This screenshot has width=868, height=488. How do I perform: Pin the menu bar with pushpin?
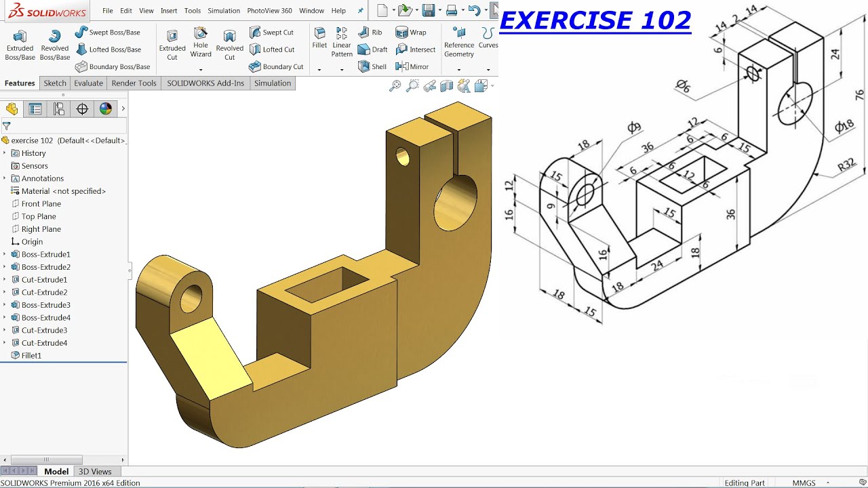(x=360, y=11)
